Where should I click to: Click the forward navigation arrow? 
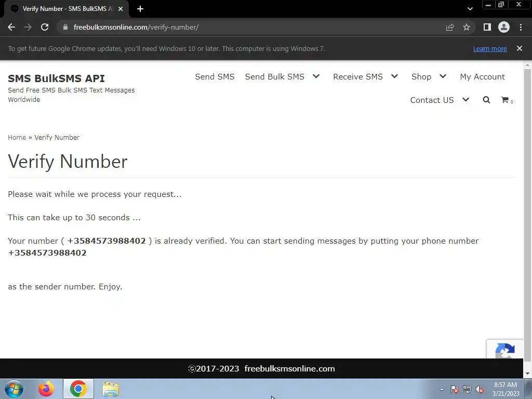(28, 27)
